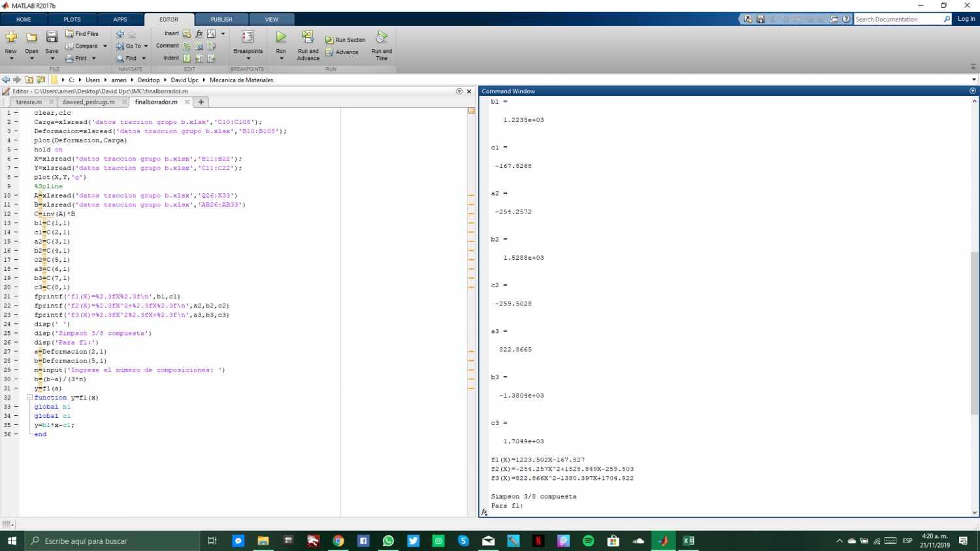The height and width of the screenshot is (551, 980).
Task: Click the Run and Time icon
Action: point(382,38)
